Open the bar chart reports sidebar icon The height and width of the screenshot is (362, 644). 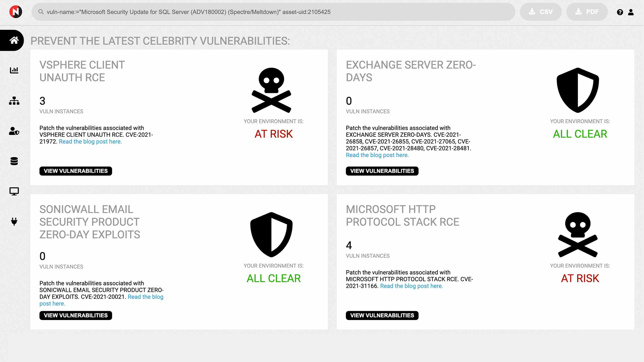(x=14, y=70)
